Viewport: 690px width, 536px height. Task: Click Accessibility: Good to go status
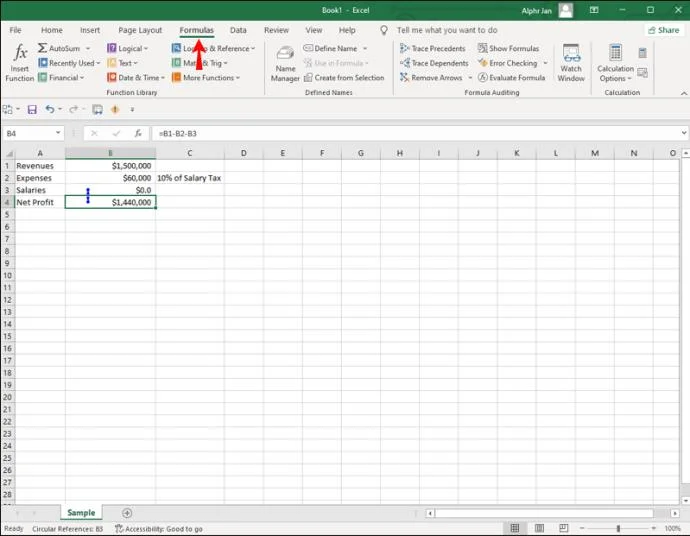(159, 529)
